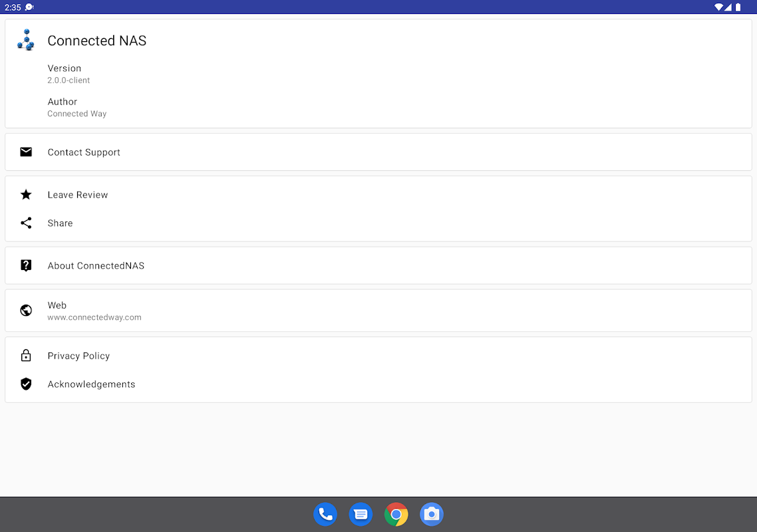This screenshot has width=757, height=532.
Task: Open the Privacy Policy
Action: [x=378, y=356]
